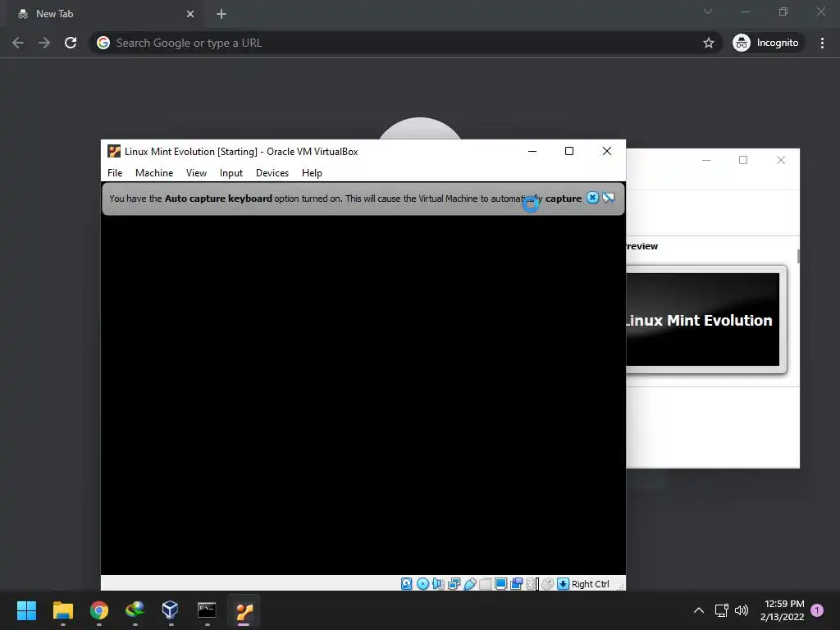The image size is (840, 630).
Task: Open the Windows Start menu
Action: pyautogui.click(x=26, y=610)
